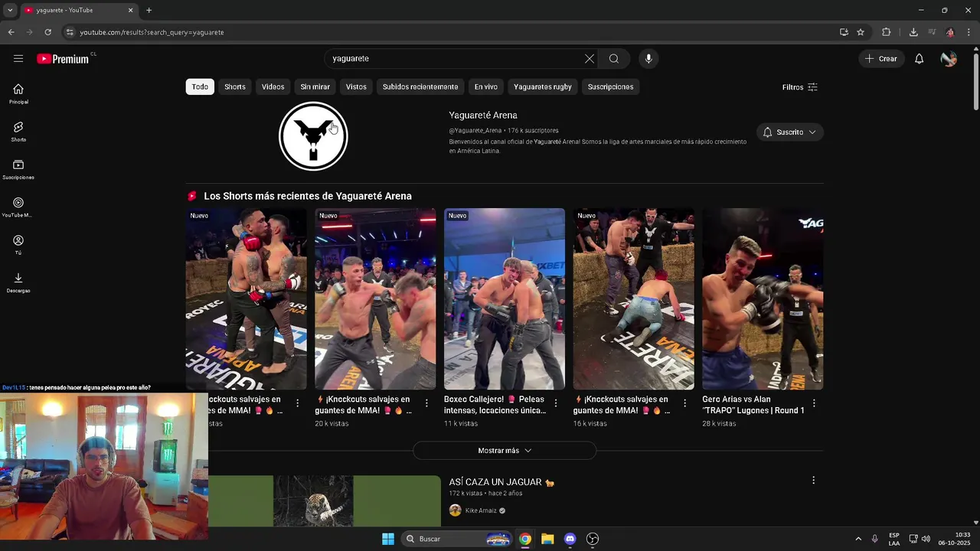This screenshot has width=980, height=551.
Task: Open options for ASÍ CAZA UN JAGUAR video
Action: pyautogui.click(x=813, y=481)
